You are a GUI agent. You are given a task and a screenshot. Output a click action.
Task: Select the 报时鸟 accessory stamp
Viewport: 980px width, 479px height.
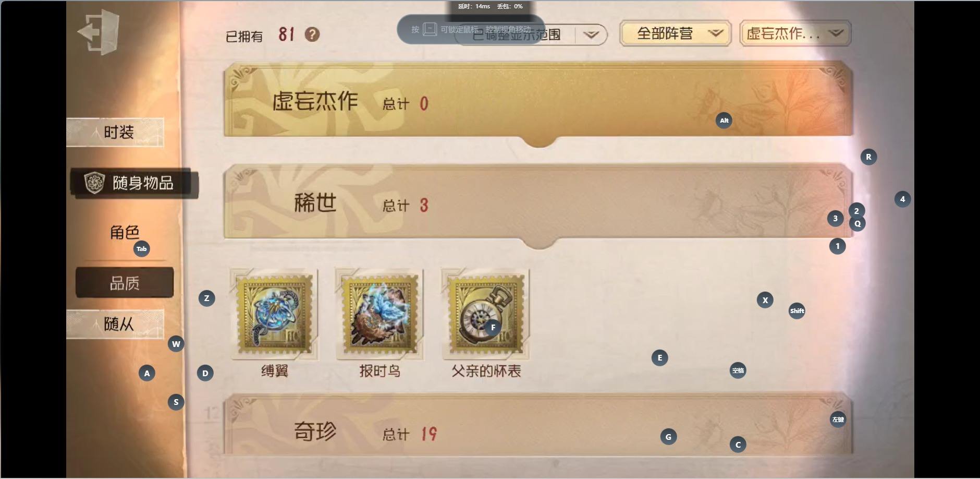379,314
